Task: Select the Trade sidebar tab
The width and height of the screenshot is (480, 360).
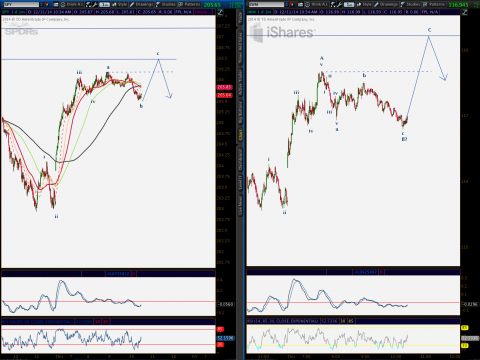Action: 240,18
